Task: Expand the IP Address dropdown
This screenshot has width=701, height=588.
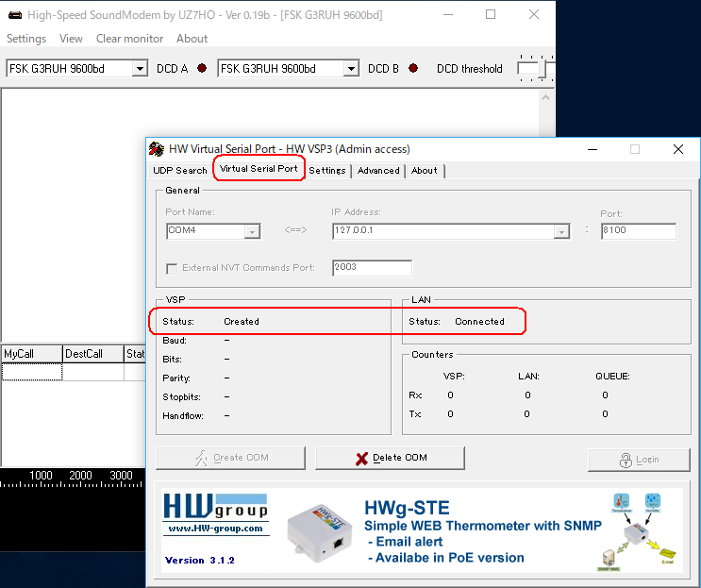Action: point(561,231)
